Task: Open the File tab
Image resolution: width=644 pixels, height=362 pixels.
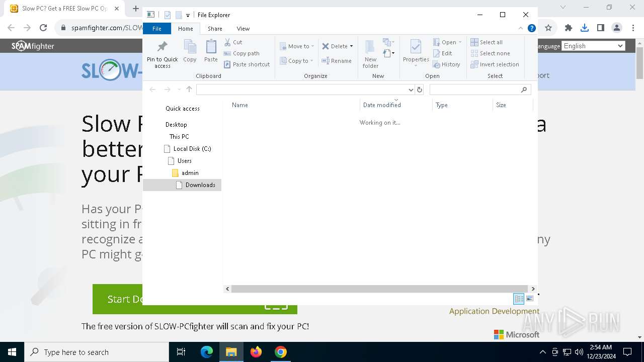Action: point(157,29)
